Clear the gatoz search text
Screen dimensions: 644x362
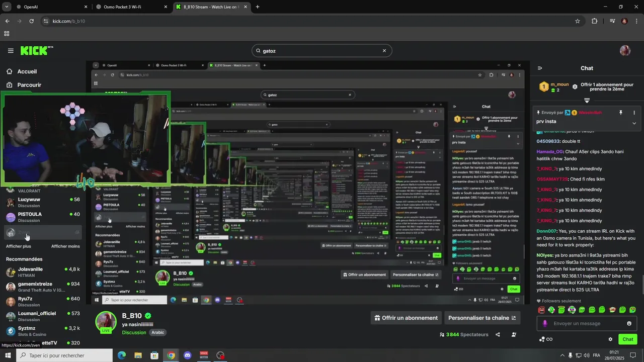[384, 51]
